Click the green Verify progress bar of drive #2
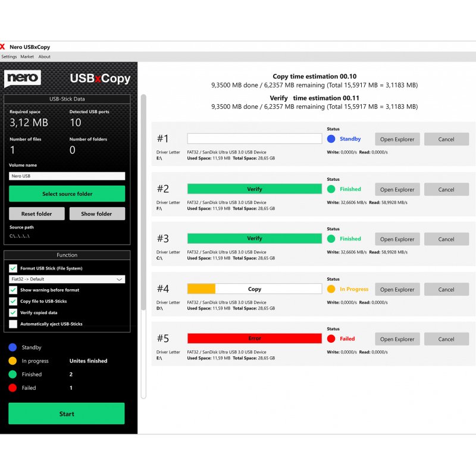Viewport: 476px width, 476px height. click(x=255, y=189)
